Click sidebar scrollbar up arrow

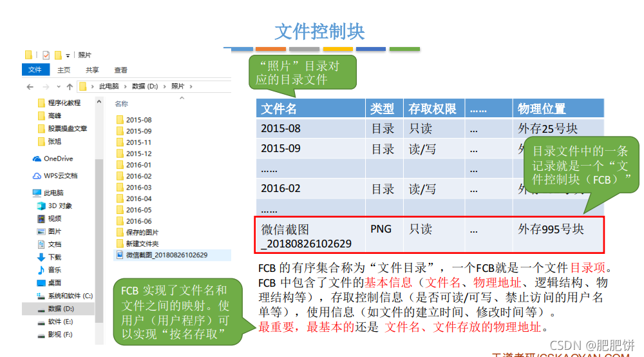pos(99,101)
